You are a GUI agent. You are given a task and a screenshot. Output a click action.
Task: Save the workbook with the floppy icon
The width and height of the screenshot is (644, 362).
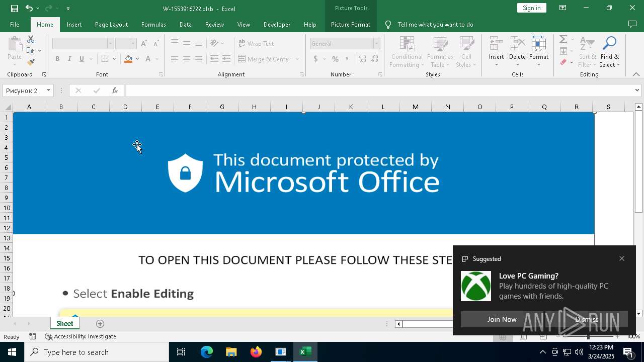pos(15,8)
